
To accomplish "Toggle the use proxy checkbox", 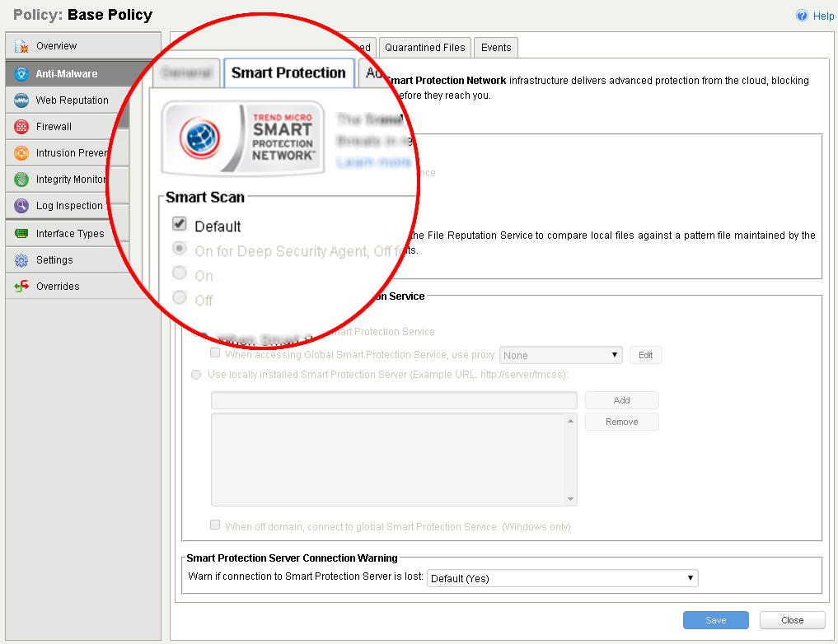I will pos(215,353).
